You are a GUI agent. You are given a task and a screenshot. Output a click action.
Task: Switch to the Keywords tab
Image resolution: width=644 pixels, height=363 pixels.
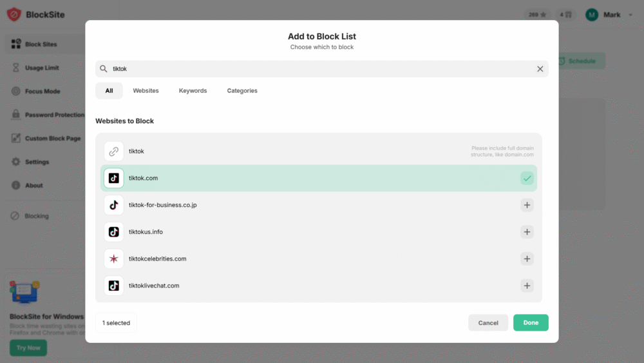[193, 91]
